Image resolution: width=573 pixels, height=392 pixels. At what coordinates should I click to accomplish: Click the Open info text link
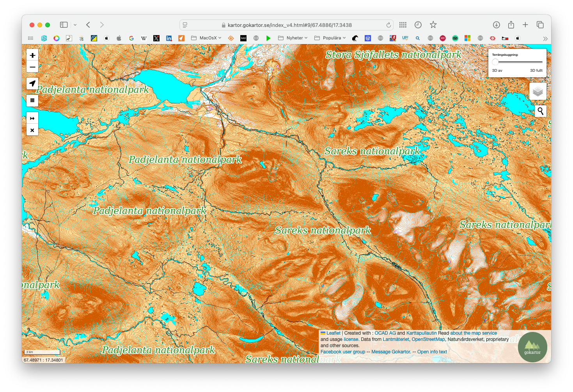432,352
